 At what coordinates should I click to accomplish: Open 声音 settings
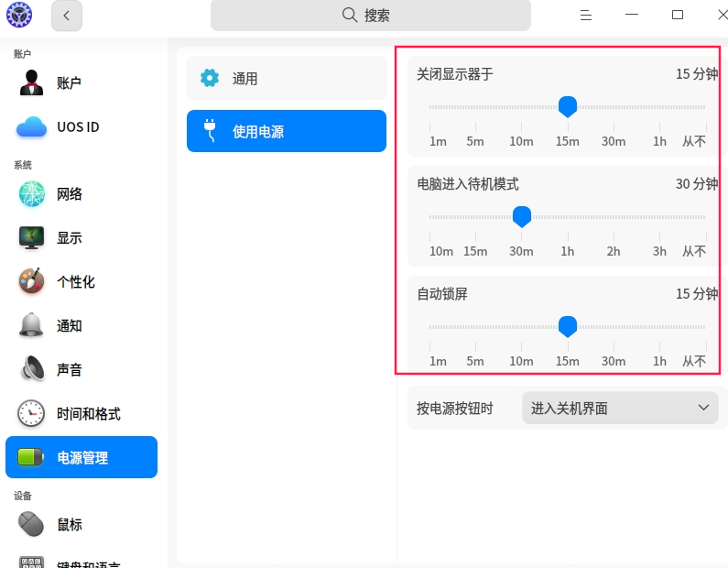point(81,369)
